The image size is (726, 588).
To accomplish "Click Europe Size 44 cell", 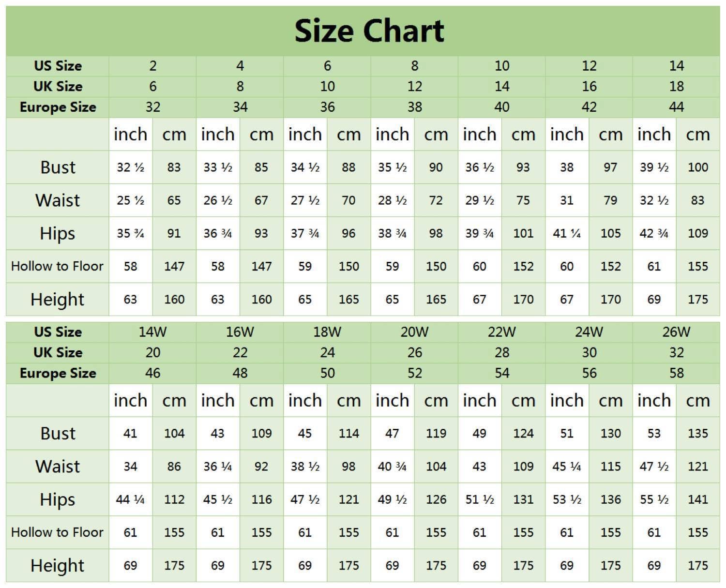I will coord(676,107).
